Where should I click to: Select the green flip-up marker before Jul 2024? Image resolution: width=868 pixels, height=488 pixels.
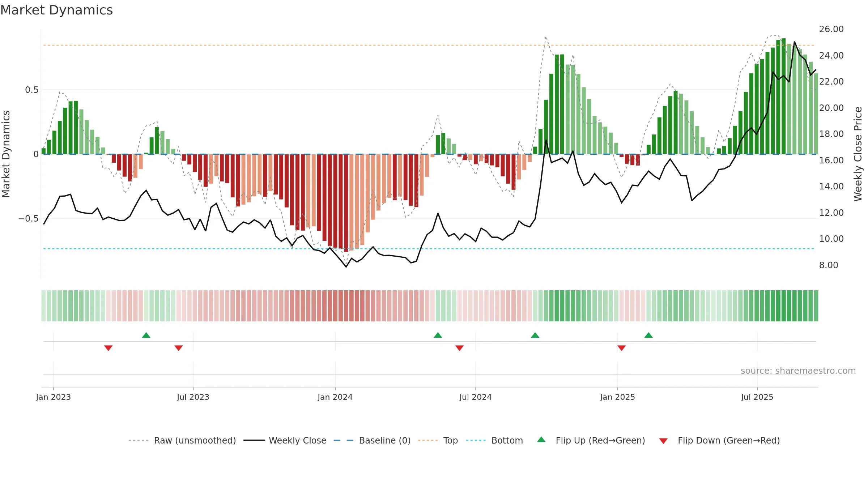(438, 335)
